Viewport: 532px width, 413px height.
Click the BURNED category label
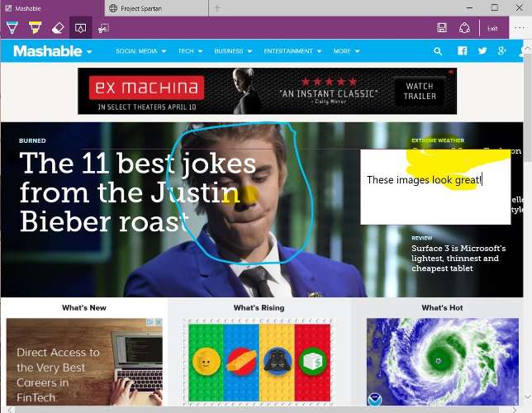(32, 140)
